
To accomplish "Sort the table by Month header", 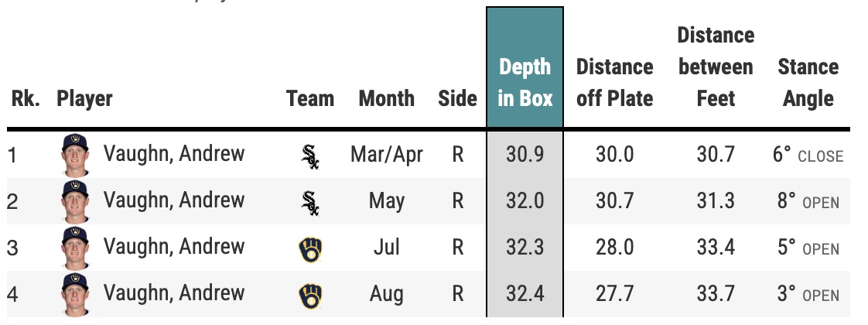I will coord(386,98).
